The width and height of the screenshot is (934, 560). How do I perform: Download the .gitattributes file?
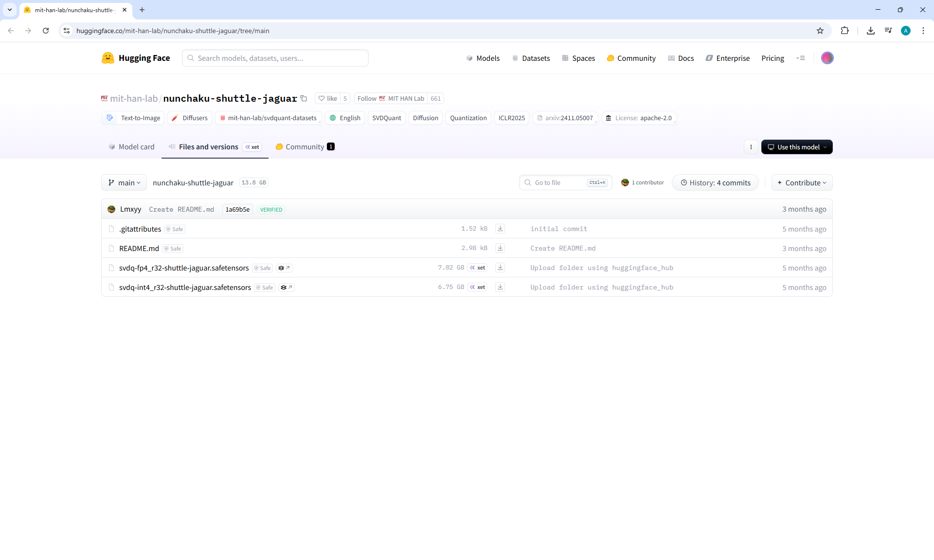pyautogui.click(x=500, y=229)
